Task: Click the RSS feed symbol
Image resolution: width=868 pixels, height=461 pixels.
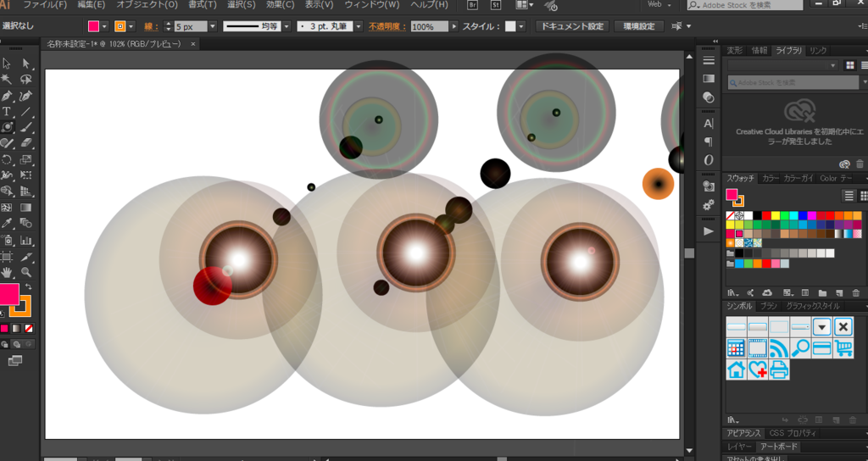Action: coord(779,348)
